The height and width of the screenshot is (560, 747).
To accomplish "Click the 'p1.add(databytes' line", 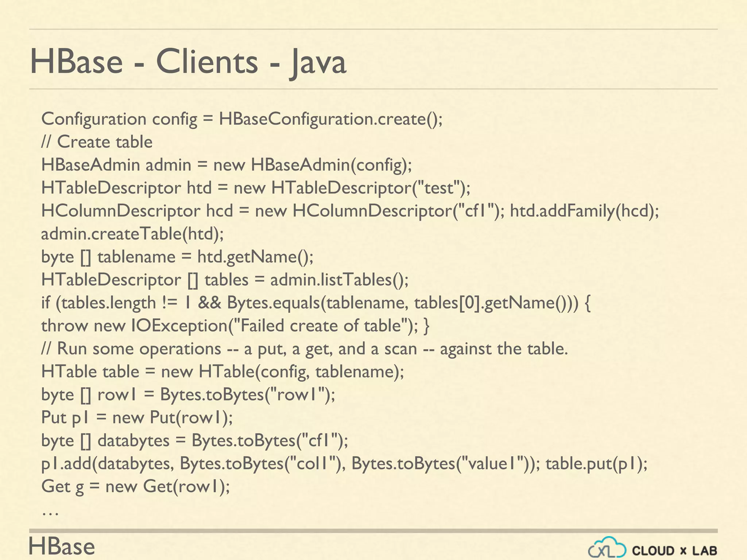I will point(344,464).
